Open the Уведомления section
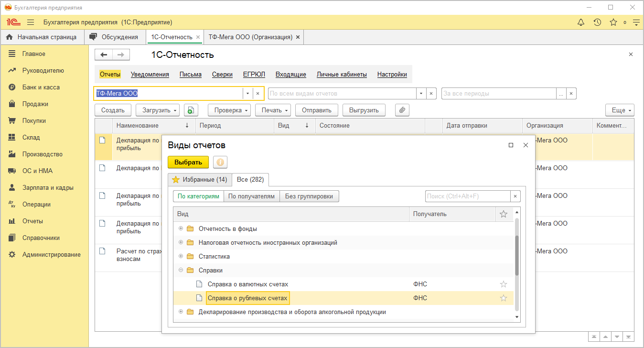Screen dimensions: 644x348 (150, 75)
